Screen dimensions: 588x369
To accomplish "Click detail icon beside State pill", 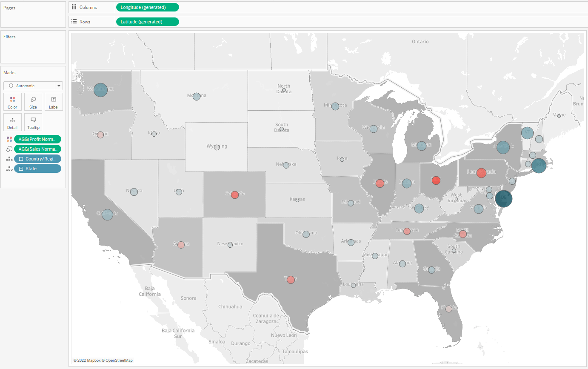I will tap(9, 169).
